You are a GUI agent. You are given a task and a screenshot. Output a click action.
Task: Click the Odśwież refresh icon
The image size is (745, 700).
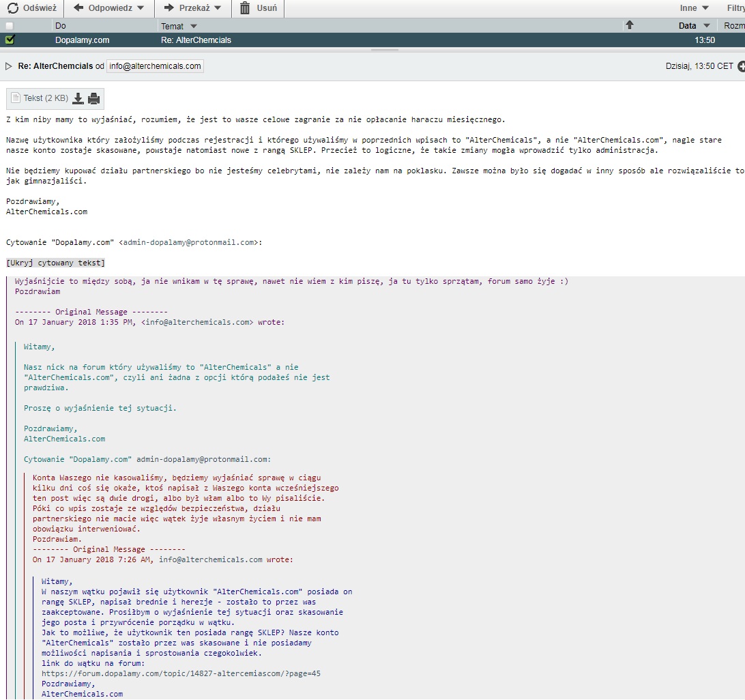click(13, 8)
